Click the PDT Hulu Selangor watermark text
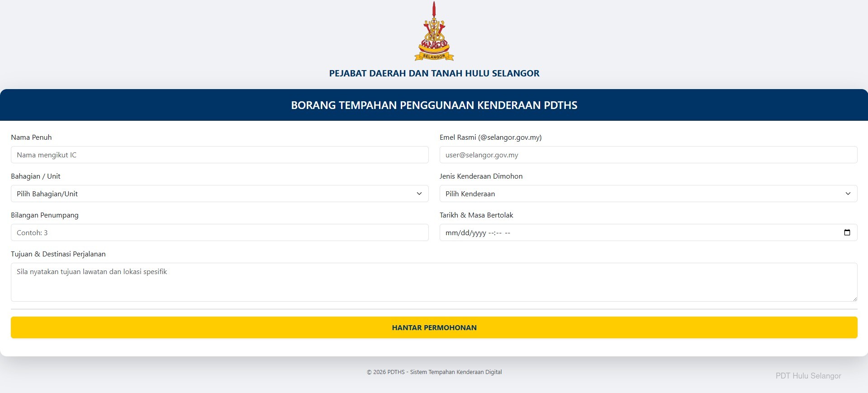The image size is (868, 393). point(808,376)
